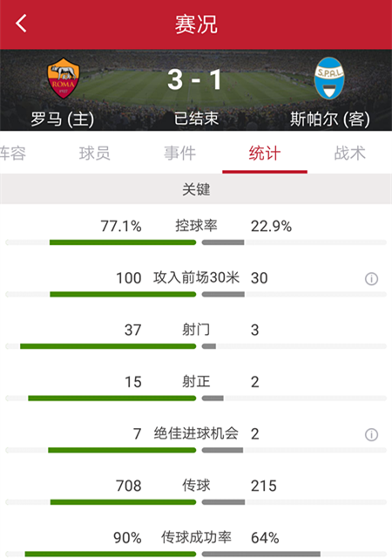392x558 pixels.
Task: Click the 罗马 (主) team name
Action: pyautogui.click(x=63, y=119)
